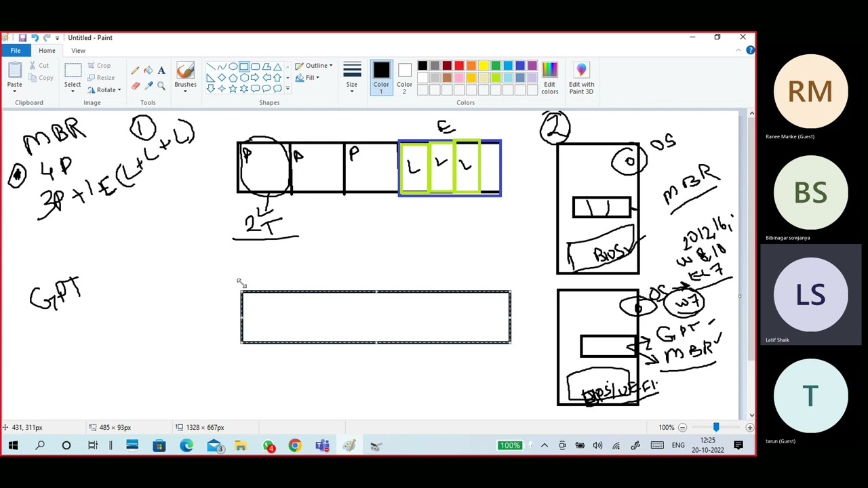Open the Paste dropdown arrow

[14, 91]
